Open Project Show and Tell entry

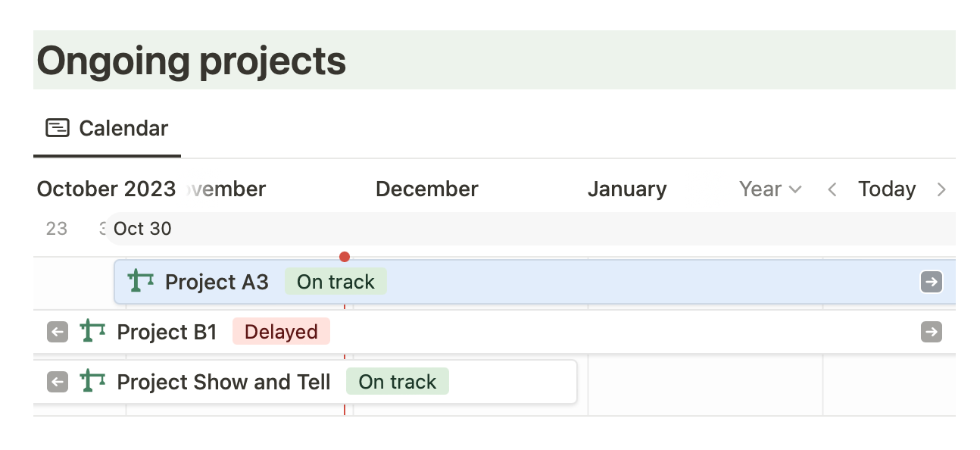[x=223, y=382]
